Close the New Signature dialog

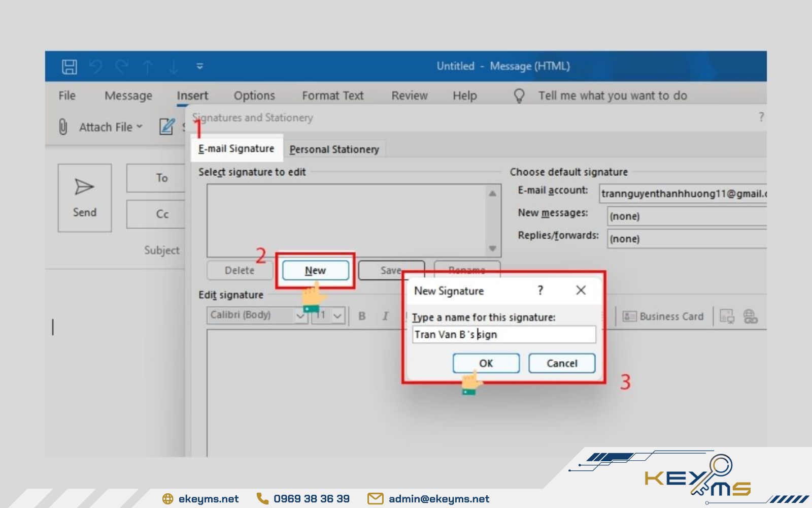pos(581,290)
